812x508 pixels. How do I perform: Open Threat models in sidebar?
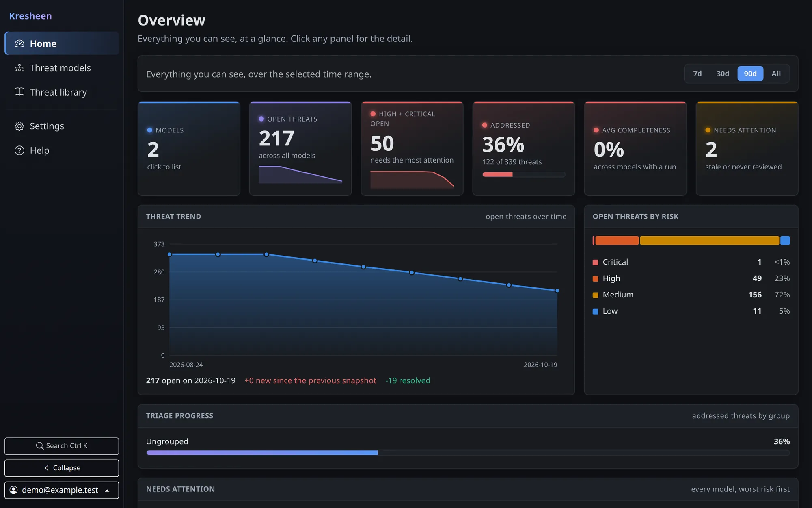pos(62,68)
